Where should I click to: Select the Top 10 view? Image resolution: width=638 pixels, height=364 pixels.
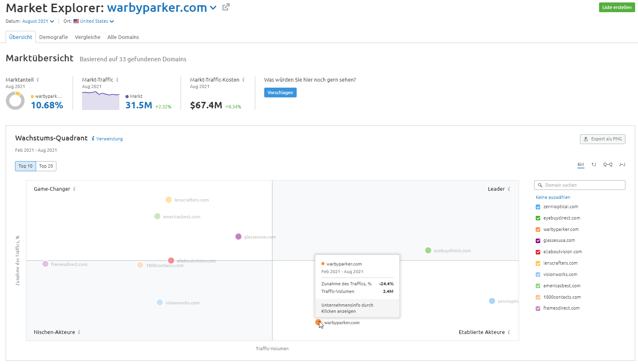click(26, 166)
